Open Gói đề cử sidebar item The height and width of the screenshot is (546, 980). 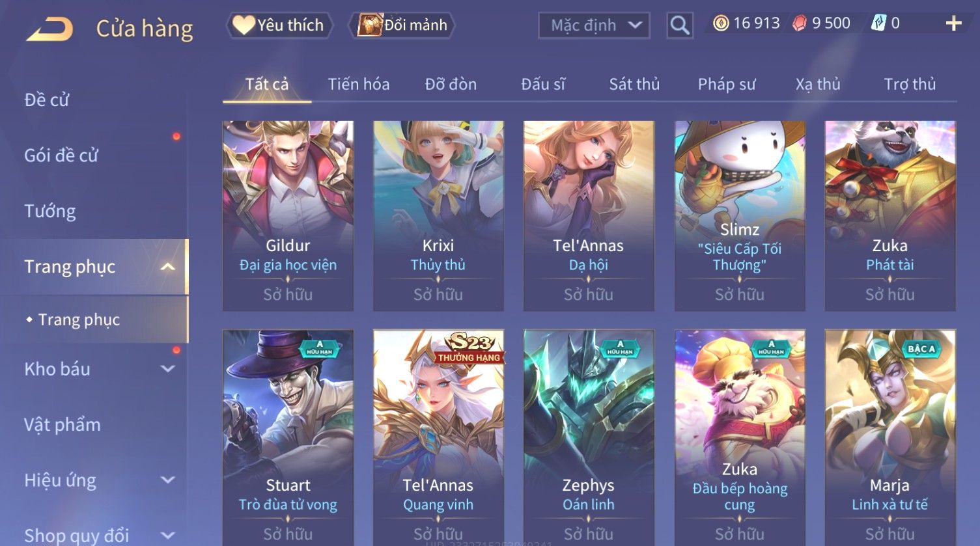pos(61,156)
